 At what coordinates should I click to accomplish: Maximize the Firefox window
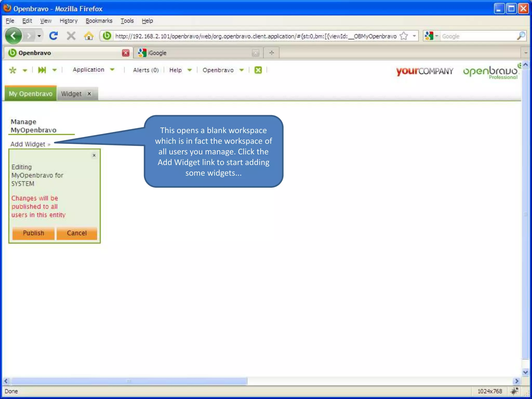point(511,9)
